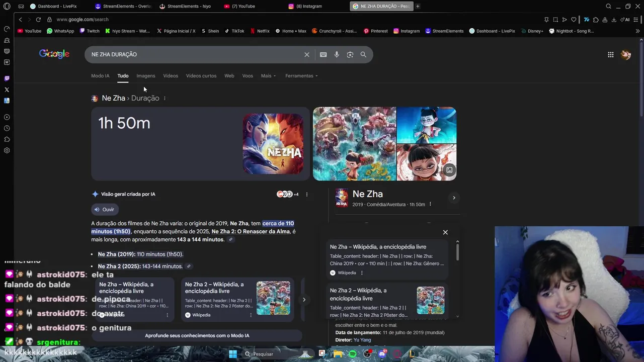Open the image collage gallery icon
The width and height of the screenshot is (644, 362).
click(x=449, y=170)
